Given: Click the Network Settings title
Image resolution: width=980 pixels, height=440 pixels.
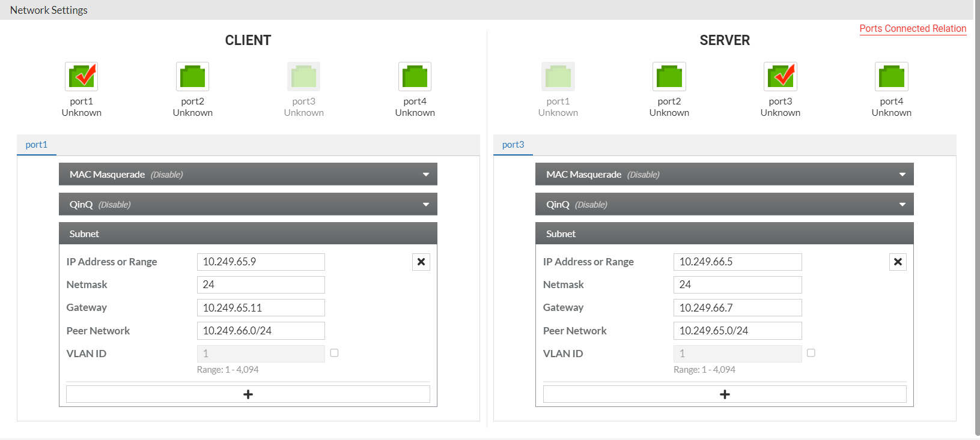Looking at the screenshot, I should pos(49,10).
